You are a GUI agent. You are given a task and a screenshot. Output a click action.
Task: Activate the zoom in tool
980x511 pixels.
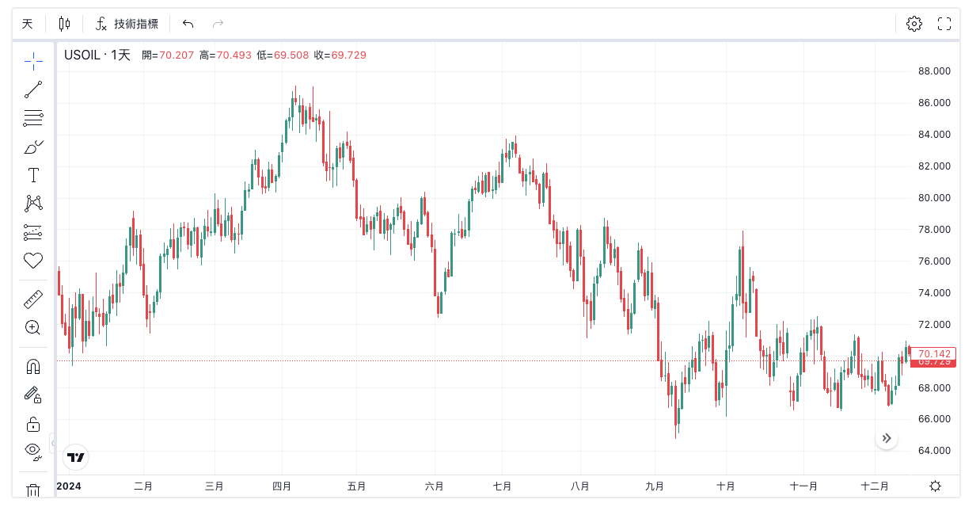[x=33, y=327]
